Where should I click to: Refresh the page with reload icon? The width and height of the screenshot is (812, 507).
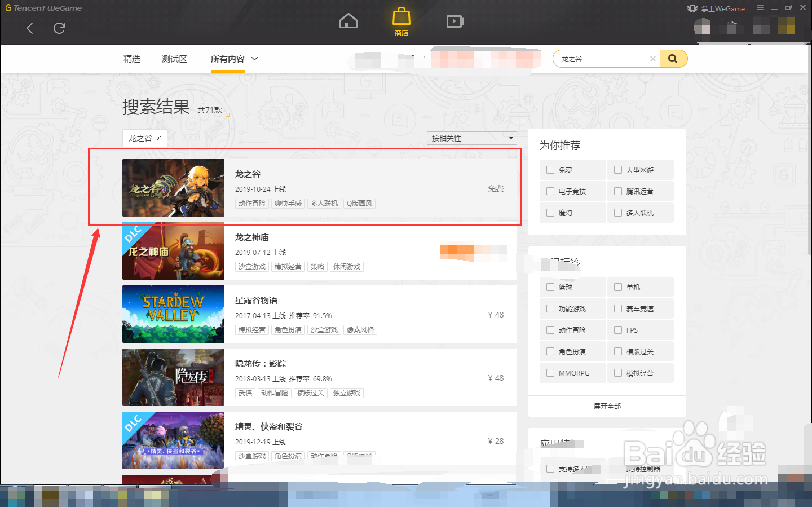click(x=59, y=28)
